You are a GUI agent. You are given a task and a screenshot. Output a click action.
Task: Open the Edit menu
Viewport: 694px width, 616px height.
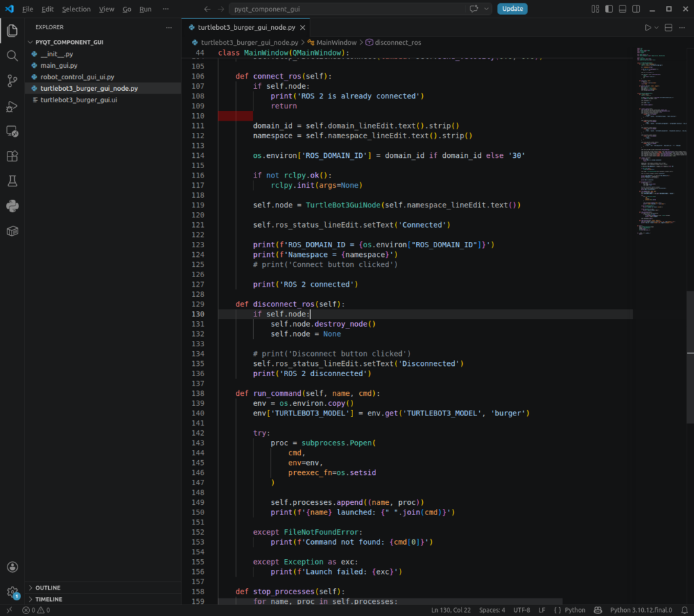click(47, 9)
